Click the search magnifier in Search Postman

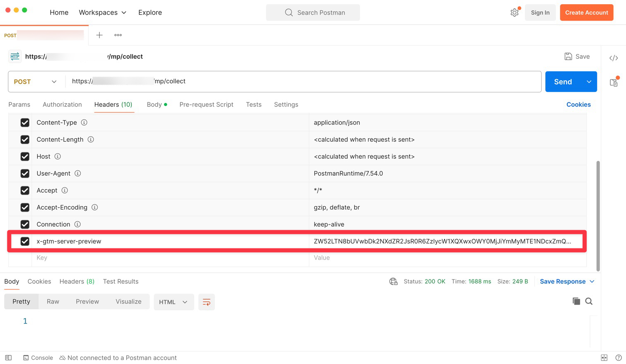pyautogui.click(x=289, y=12)
